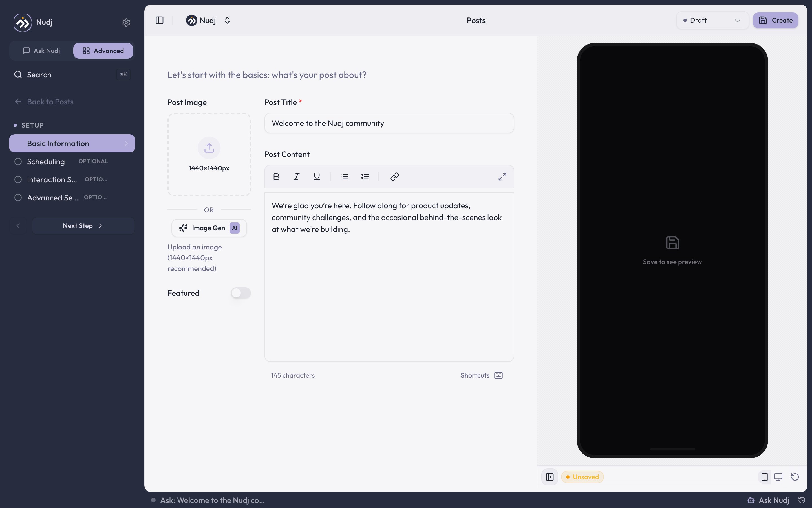The image size is (812, 508).
Task: Switch preview to desktop view
Action: (x=778, y=477)
